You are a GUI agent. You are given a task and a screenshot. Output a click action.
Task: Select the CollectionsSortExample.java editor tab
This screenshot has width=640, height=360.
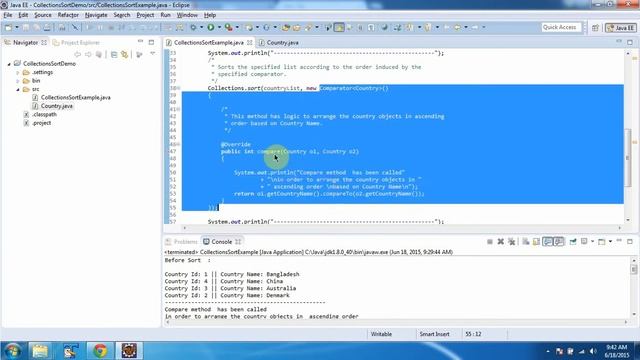(x=209, y=42)
